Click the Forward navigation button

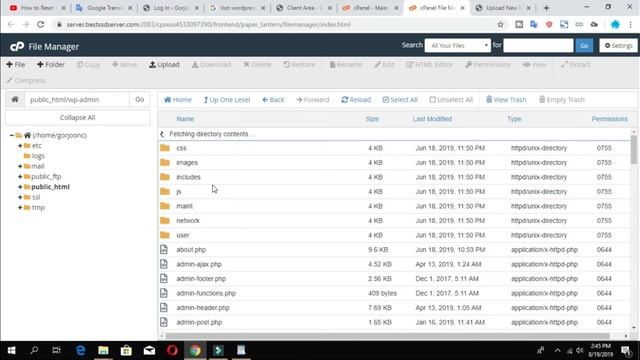coord(313,100)
